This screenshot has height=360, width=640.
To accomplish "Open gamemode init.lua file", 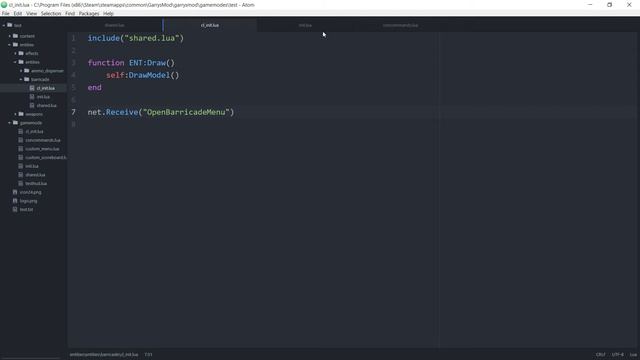I will [32, 166].
